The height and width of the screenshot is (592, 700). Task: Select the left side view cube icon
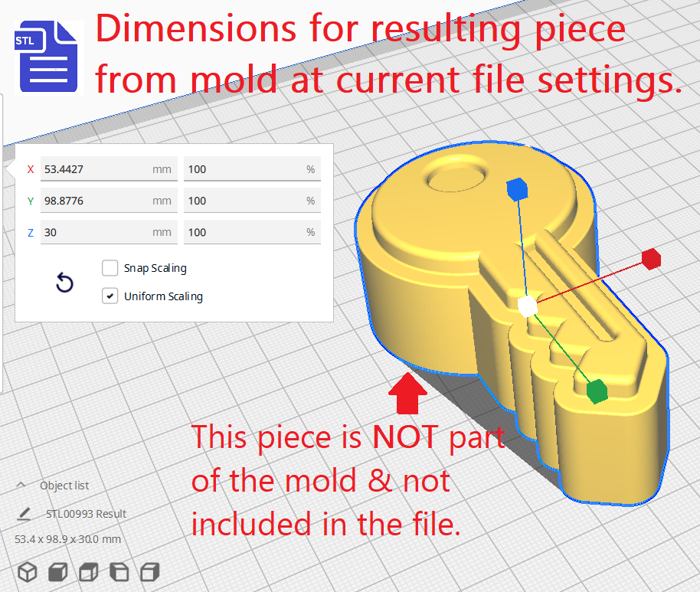(x=119, y=572)
